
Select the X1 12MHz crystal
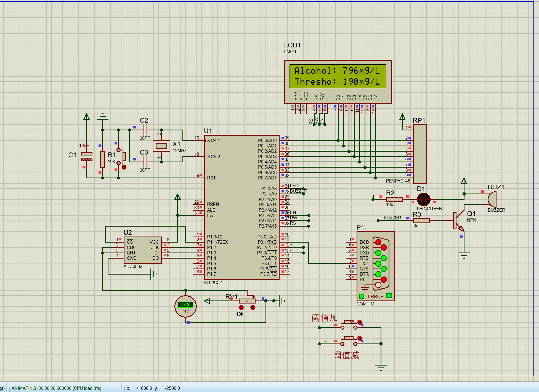pyautogui.click(x=161, y=146)
